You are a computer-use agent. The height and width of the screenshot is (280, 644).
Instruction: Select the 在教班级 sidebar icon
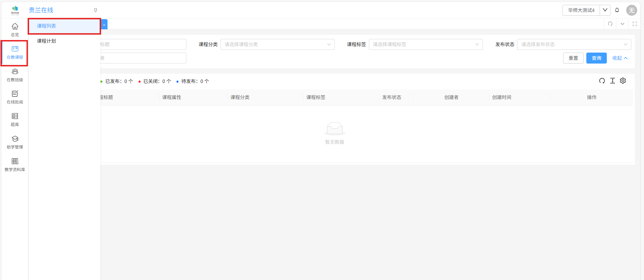(x=15, y=75)
